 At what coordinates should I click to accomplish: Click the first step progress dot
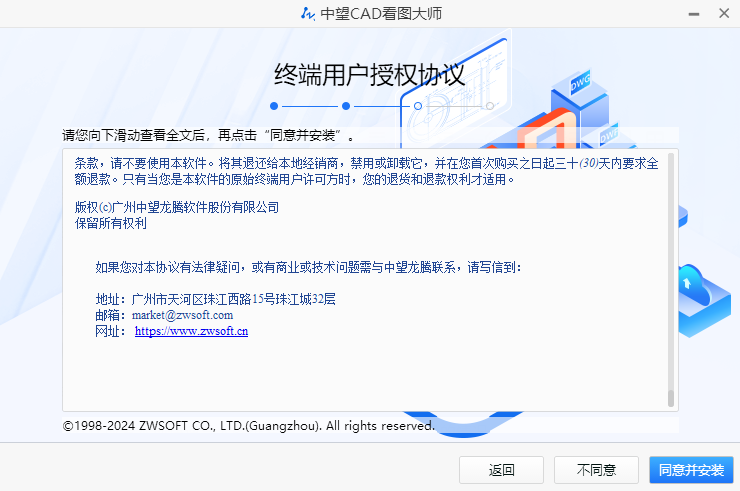coord(274,106)
